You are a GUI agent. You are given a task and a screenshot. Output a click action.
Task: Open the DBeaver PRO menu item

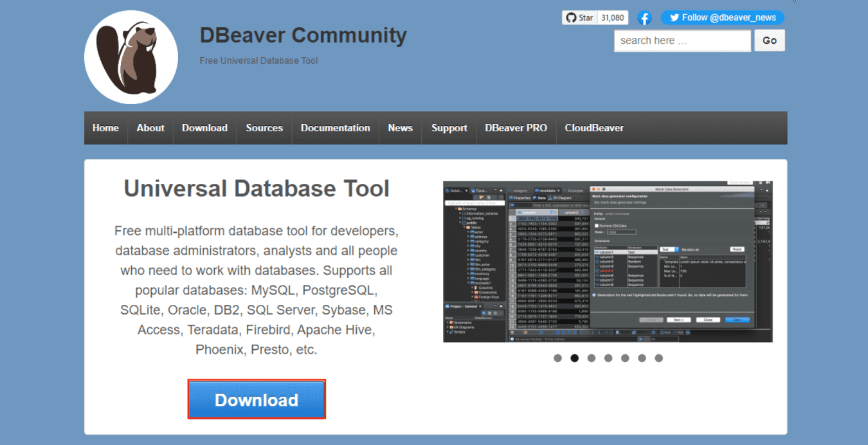[x=516, y=128]
